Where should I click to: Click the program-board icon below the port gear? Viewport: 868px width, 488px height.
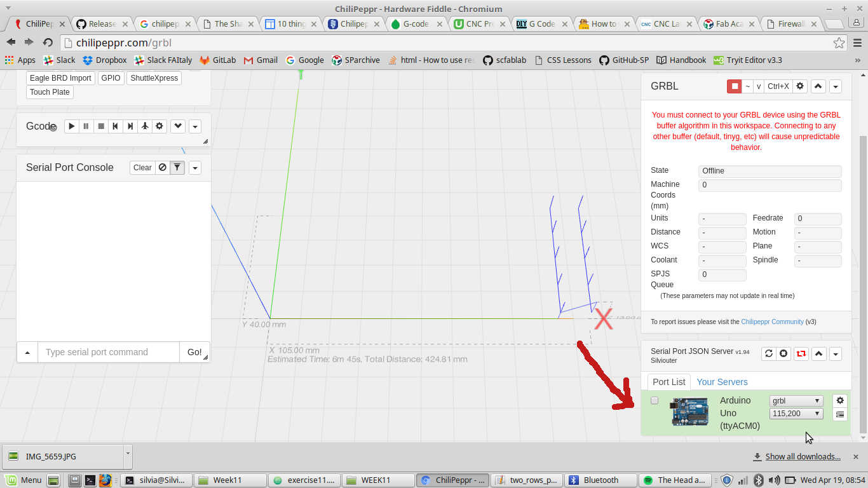(x=840, y=414)
